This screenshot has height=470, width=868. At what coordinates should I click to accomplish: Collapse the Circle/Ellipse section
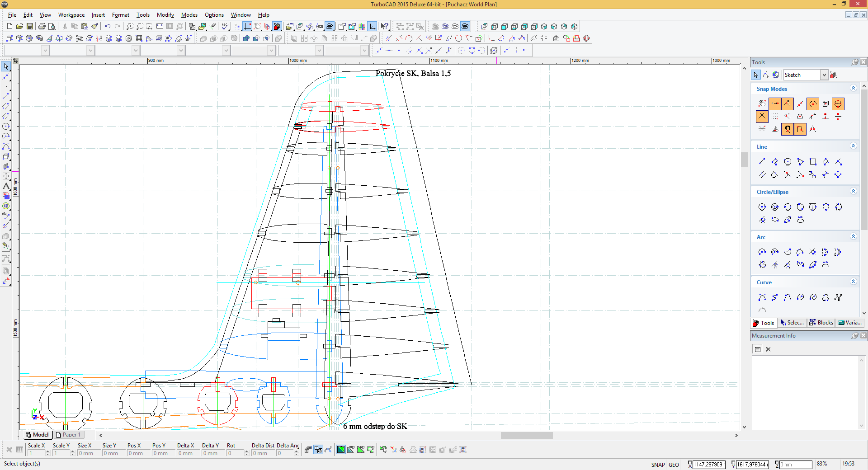(x=853, y=192)
